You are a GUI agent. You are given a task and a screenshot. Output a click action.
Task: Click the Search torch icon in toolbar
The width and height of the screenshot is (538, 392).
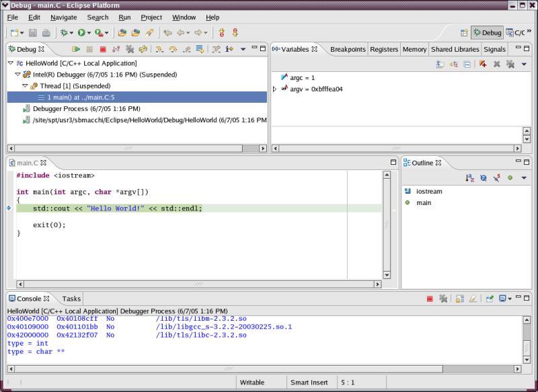tap(149, 33)
